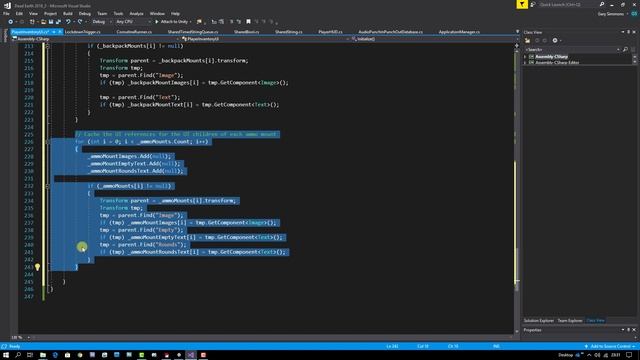Expand the Assembly-CSharp-Editor node in Class View
The height and width of the screenshot is (360, 640).
(525, 63)
